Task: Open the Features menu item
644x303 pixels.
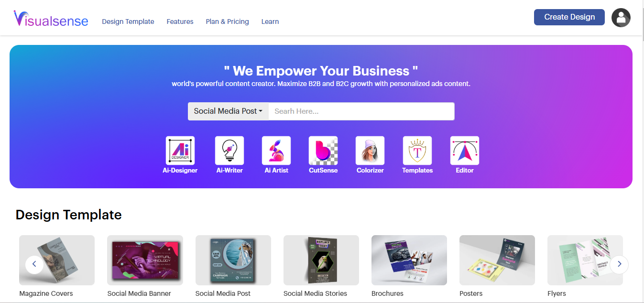Action: [180, 22]
